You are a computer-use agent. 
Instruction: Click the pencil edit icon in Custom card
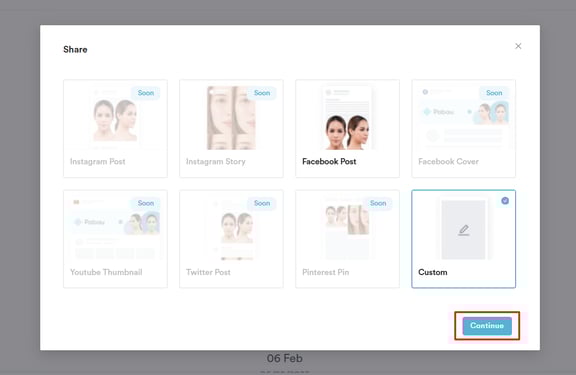click(464, 230)
